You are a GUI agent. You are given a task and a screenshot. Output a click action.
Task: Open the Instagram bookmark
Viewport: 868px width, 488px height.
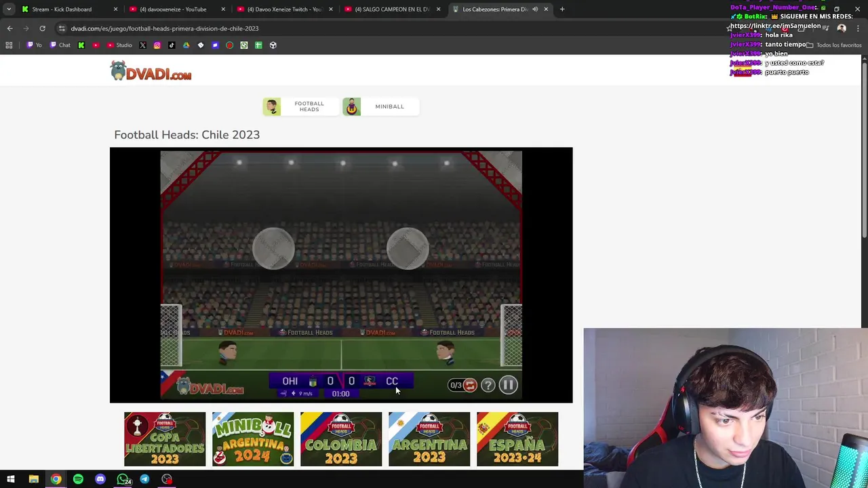[157, 45]
